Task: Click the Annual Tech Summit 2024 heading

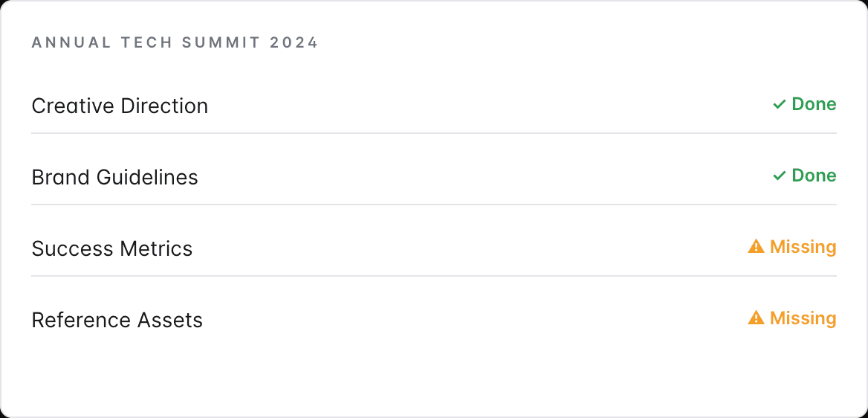Action: (x=175, y=42)
